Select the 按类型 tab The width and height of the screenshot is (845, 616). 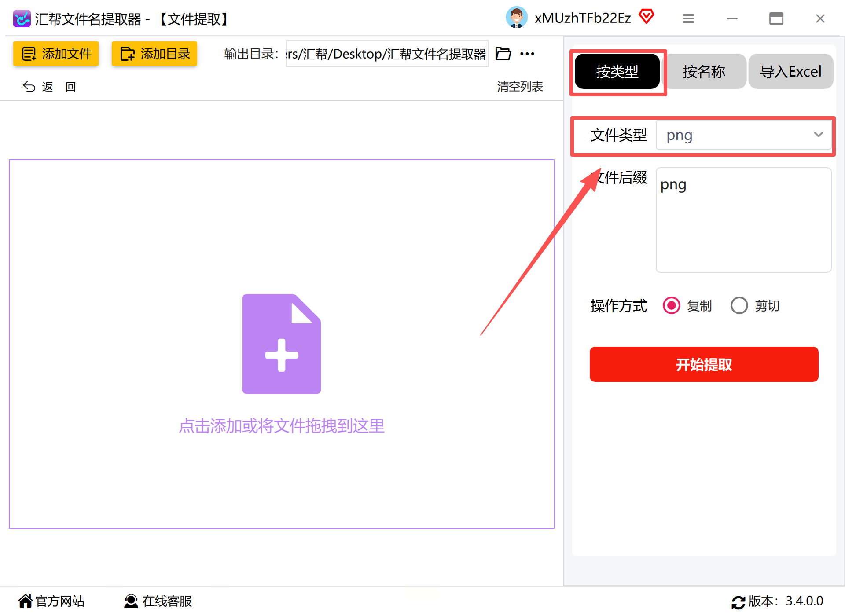pyautogui.click(x=617, y=71)
